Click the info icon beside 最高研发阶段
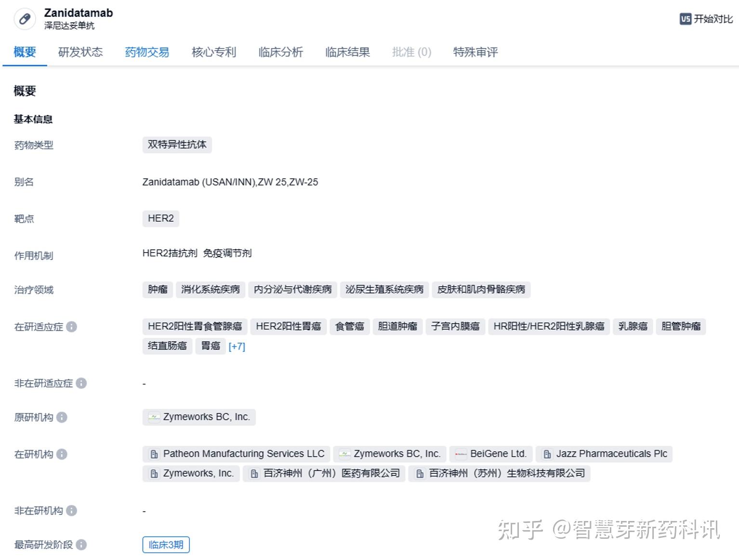739x560 pixels. point(81,545)
